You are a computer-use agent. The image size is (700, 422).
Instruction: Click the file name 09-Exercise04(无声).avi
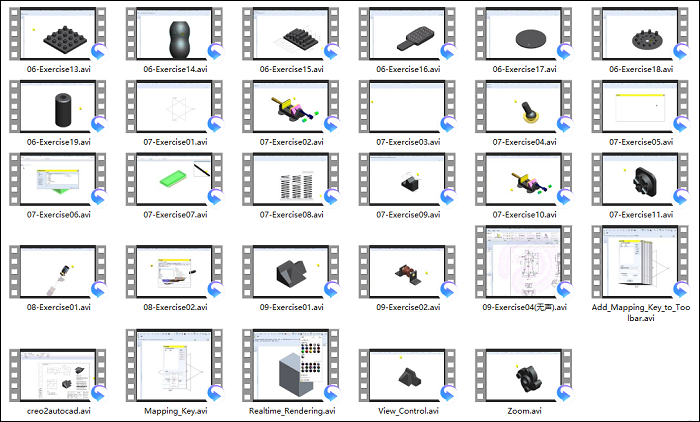525,307
